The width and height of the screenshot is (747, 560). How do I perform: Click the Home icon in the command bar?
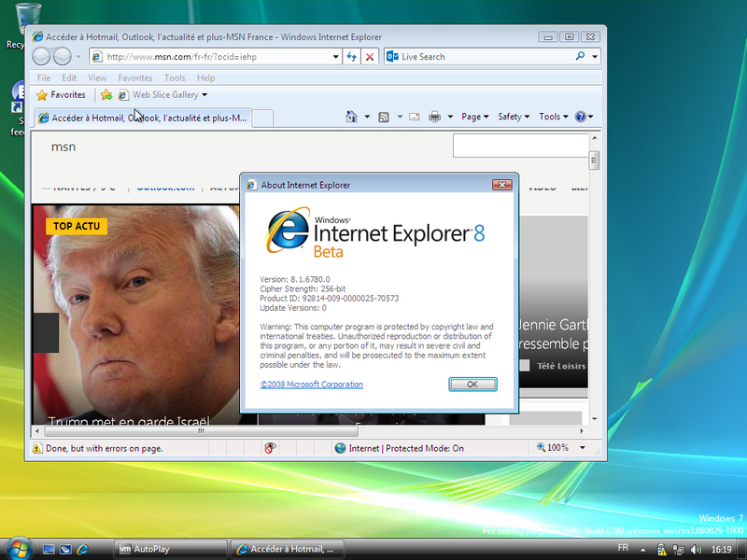[x=352, y=117]
